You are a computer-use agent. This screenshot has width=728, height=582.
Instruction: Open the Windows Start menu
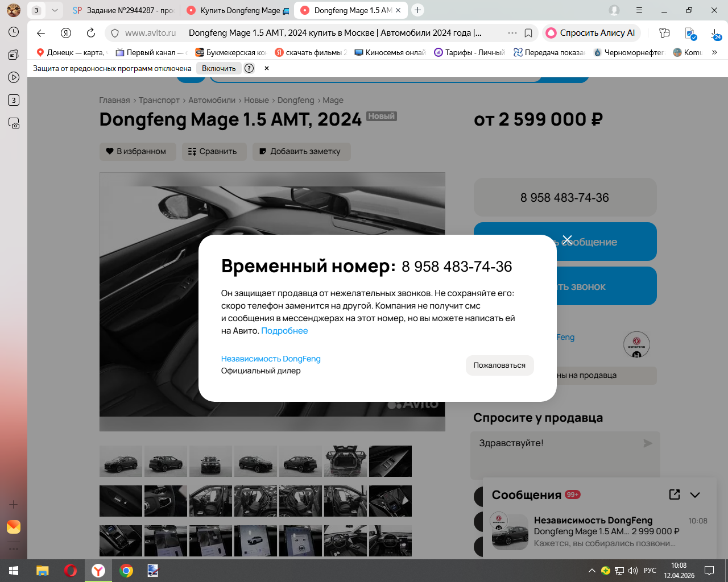[14, 571]
